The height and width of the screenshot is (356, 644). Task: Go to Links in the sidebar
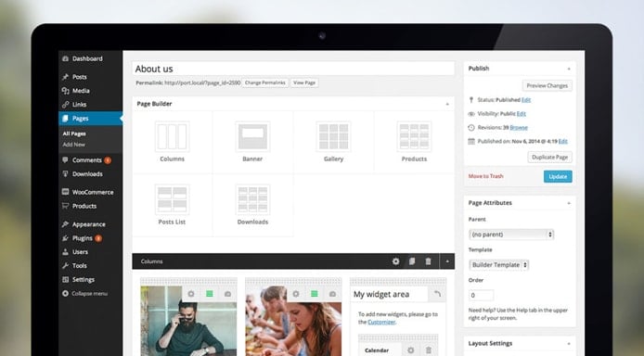(79, 105)
